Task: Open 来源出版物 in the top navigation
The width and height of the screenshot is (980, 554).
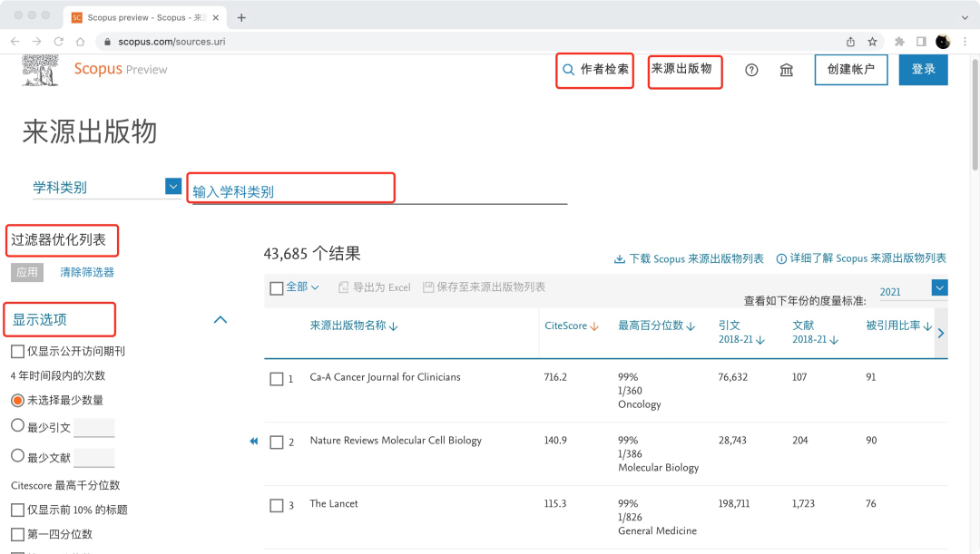Action: pyautogui.click(x=684, y=69)
